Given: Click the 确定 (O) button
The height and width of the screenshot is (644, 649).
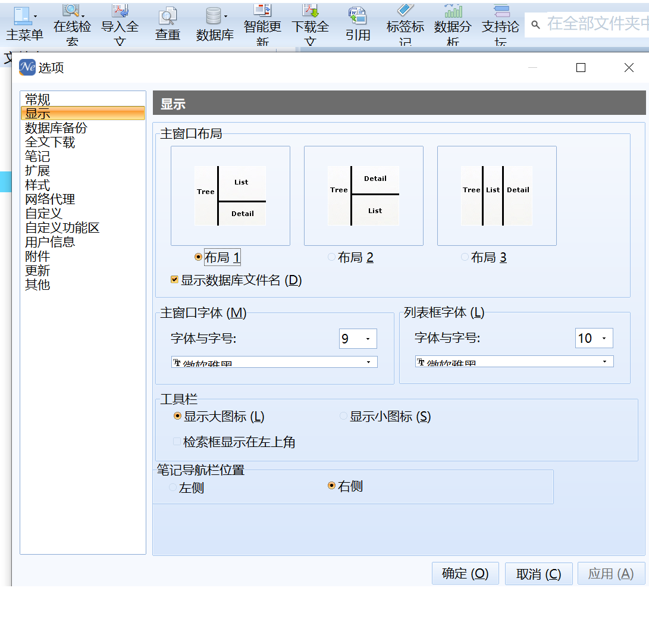Looking at the screenshot, I should [x=465, y=573].
